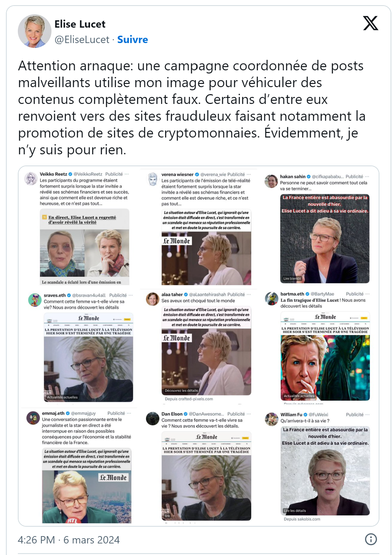Screen dimensions: 392x555
Task: Open the Elise Lucet display name
Action: (80, 24)
